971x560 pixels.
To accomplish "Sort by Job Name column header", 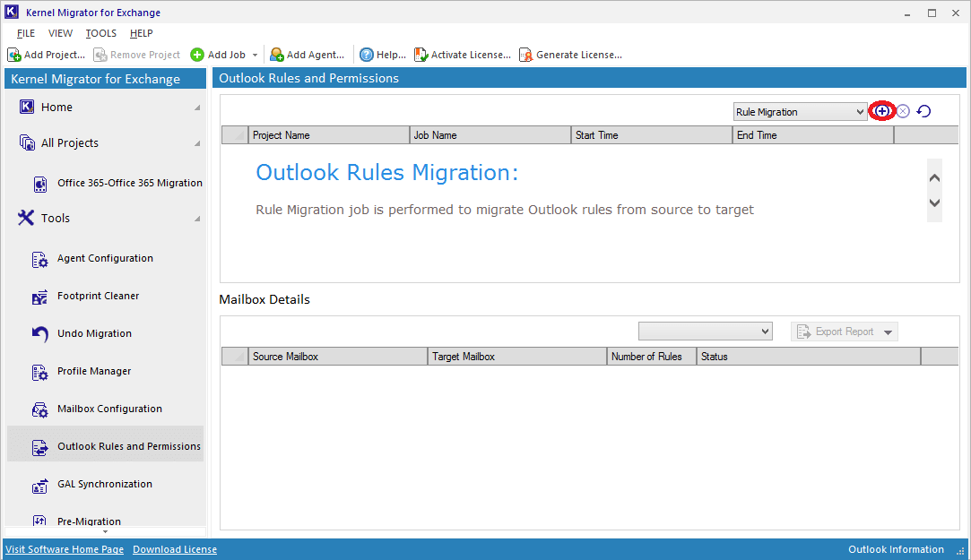I will pos(490,135).
